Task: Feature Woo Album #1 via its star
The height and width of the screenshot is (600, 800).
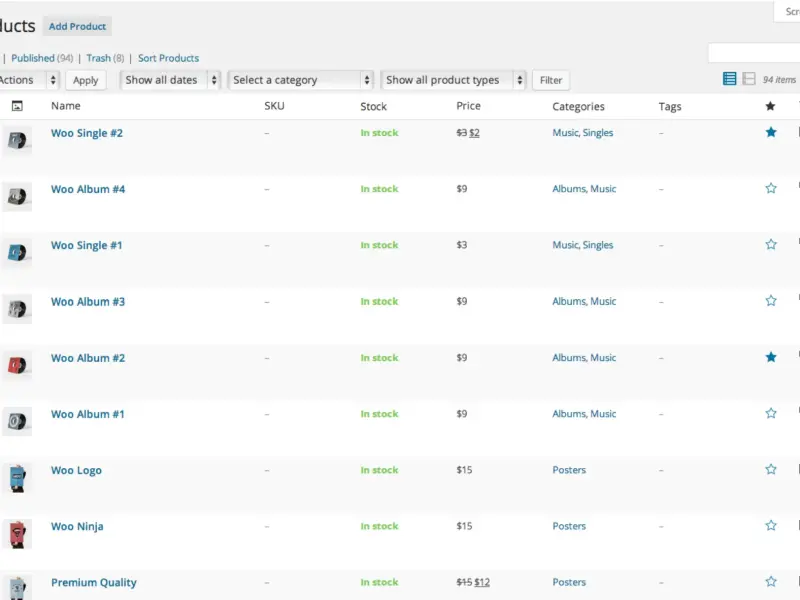Action: click(x=771, y=414)
